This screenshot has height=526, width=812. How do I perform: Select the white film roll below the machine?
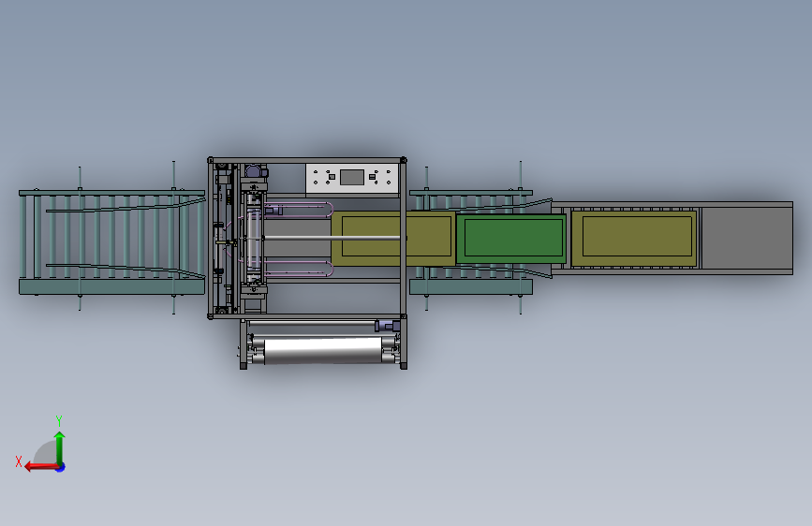[324, 351]
